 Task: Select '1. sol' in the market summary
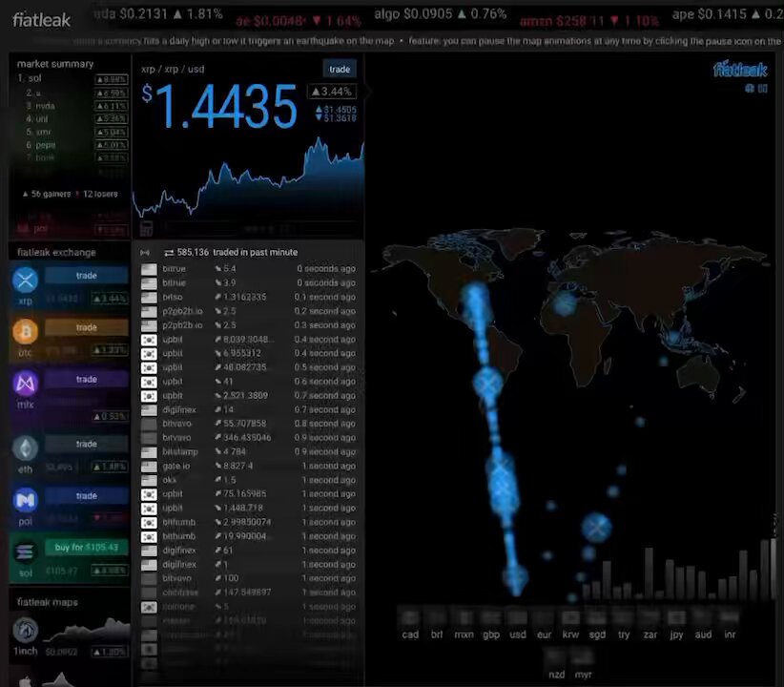coord(72,78)
